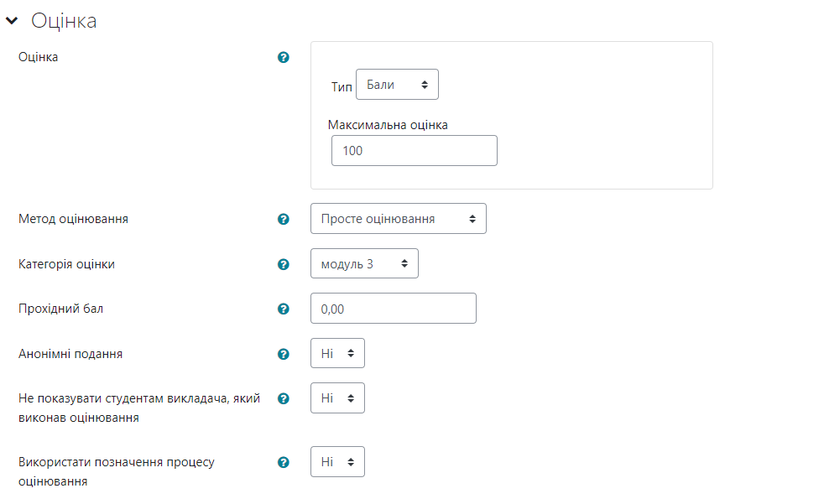Toggle Анонімні подання selector set to Ні
This screenshot has width=824, height=504.
pyautogui.click(x=337, y=353)
